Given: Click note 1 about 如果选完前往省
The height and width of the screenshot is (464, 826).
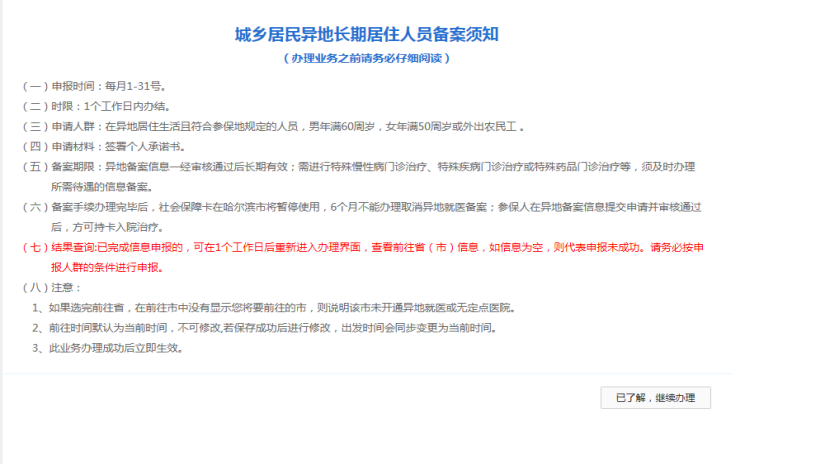Looking at the screenshot, I should (274, 308).
